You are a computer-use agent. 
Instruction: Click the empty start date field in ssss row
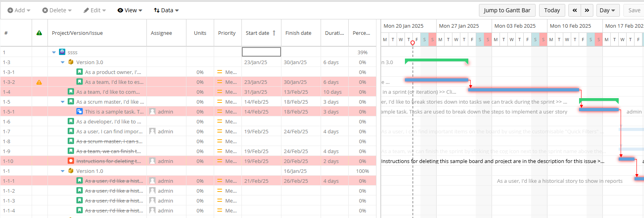pos(261,52)
